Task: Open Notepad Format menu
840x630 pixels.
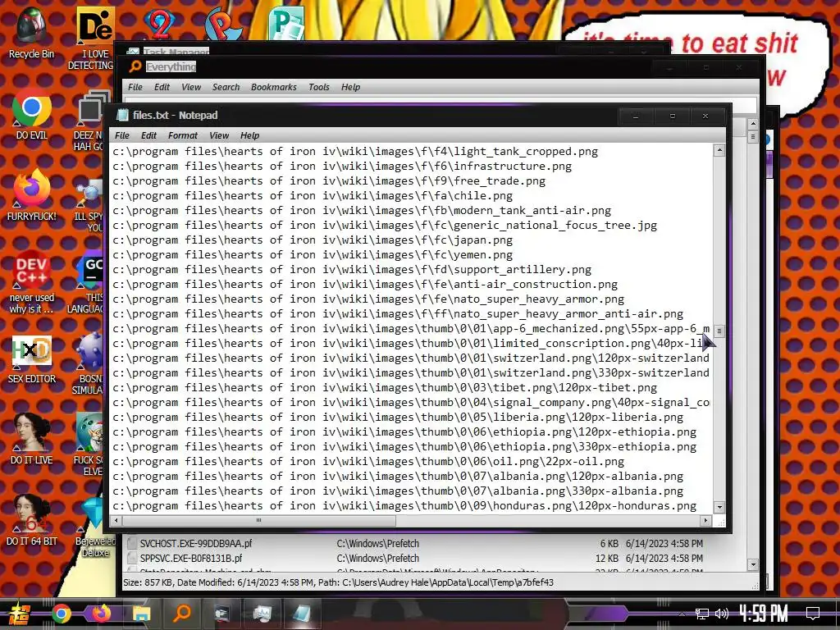Action: pos(183,135)
